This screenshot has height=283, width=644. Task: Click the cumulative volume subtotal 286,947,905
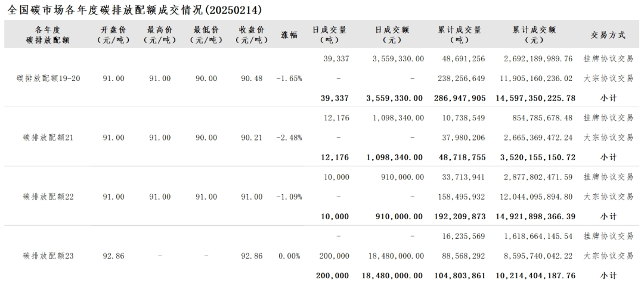pos(460,98)
